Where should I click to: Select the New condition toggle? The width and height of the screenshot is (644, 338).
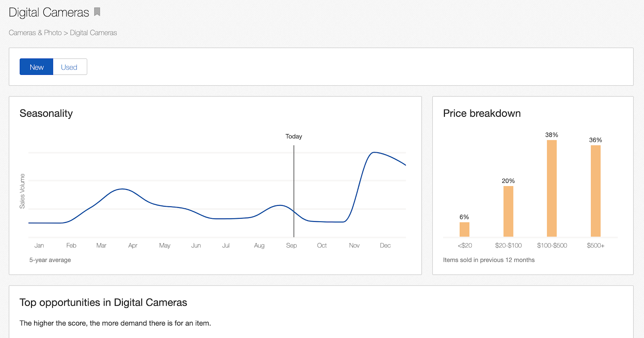(36, 67)
